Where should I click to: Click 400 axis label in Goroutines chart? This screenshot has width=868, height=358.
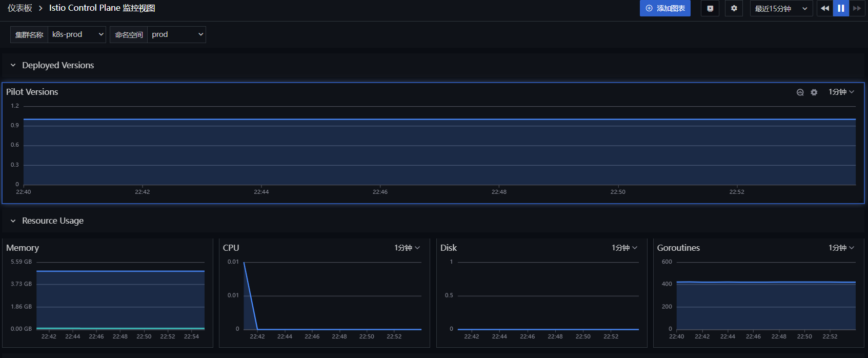coord(667,284)
